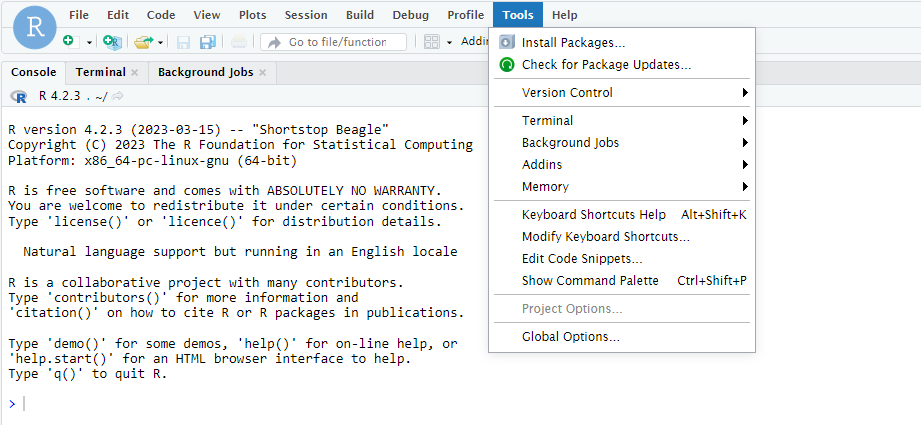The width and height of the screenshot is (921, 425).
Task: Click the view working directory arrow icon
Action: [118, 96]
